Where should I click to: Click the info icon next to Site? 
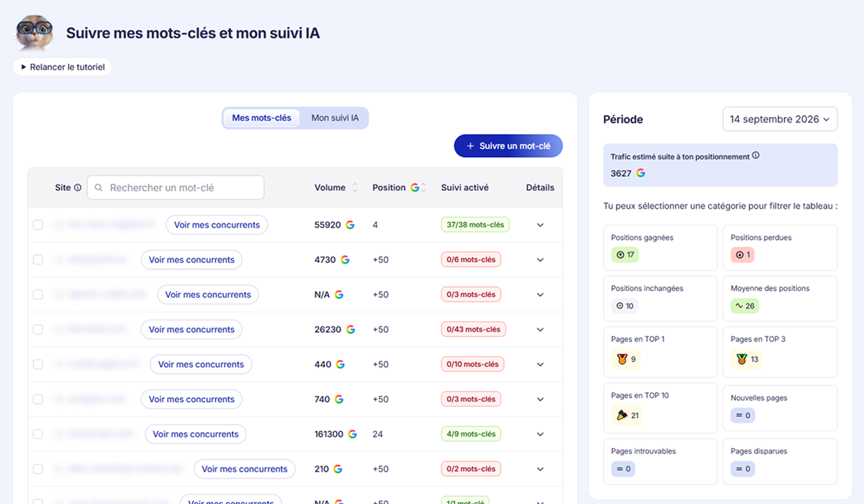[x=78, y=188]
